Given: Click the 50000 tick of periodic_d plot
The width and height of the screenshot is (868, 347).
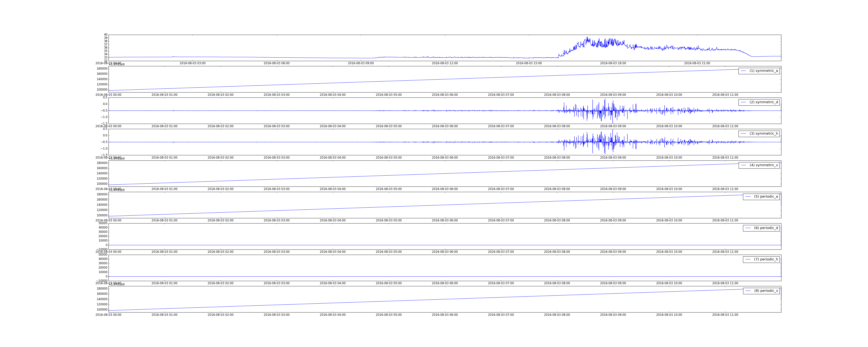Looking at the screenshot, I should (103, 223).
